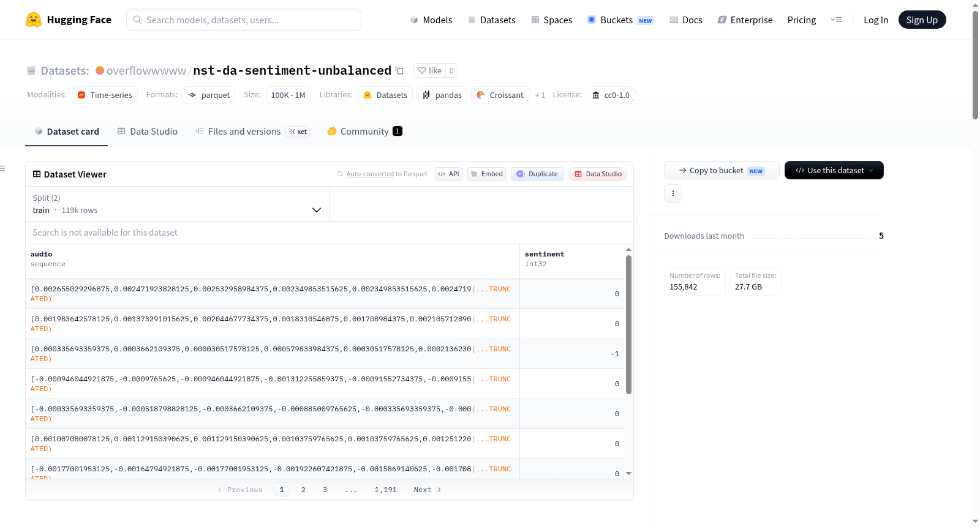Screen dimensions: 980x527
Task: Click the left sidebar toggle lines icon
Action: pos(2,168)
